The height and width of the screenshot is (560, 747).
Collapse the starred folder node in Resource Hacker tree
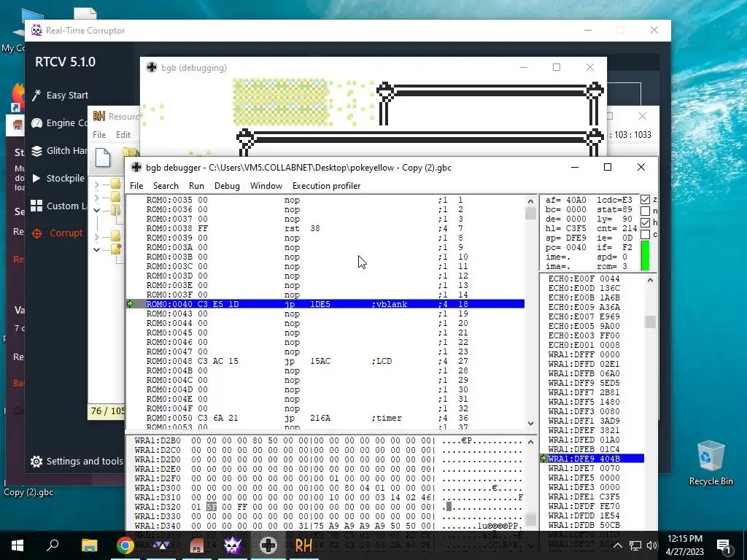(97, 249)
